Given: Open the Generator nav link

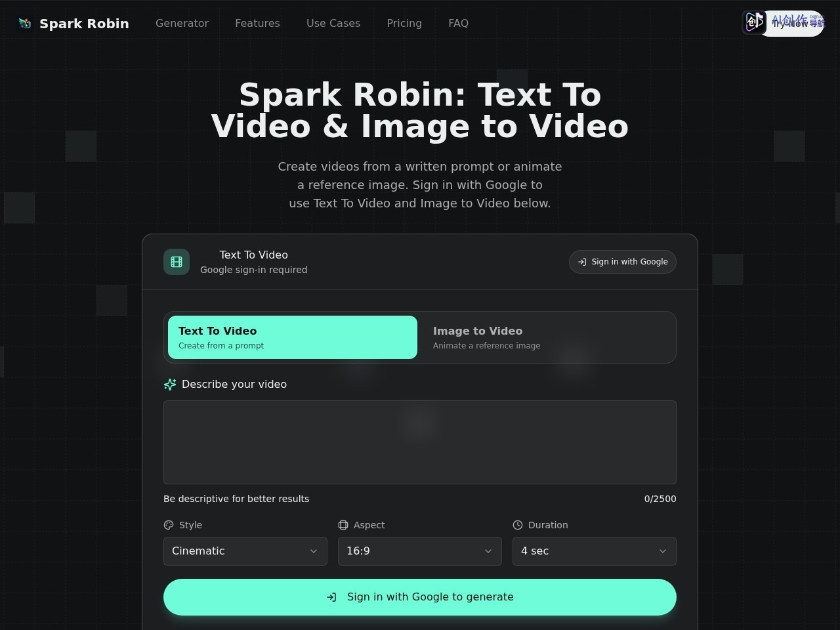Looking at the screenshot, I should click(x=182, y=24).
